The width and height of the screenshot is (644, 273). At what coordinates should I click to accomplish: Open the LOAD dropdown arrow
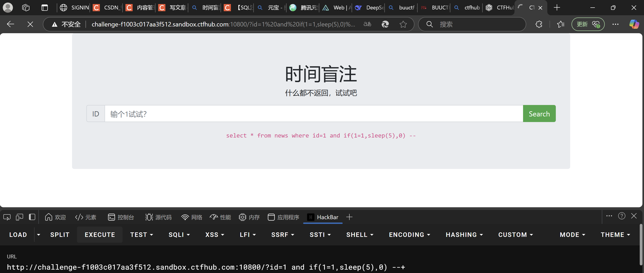tap(39, 235)
